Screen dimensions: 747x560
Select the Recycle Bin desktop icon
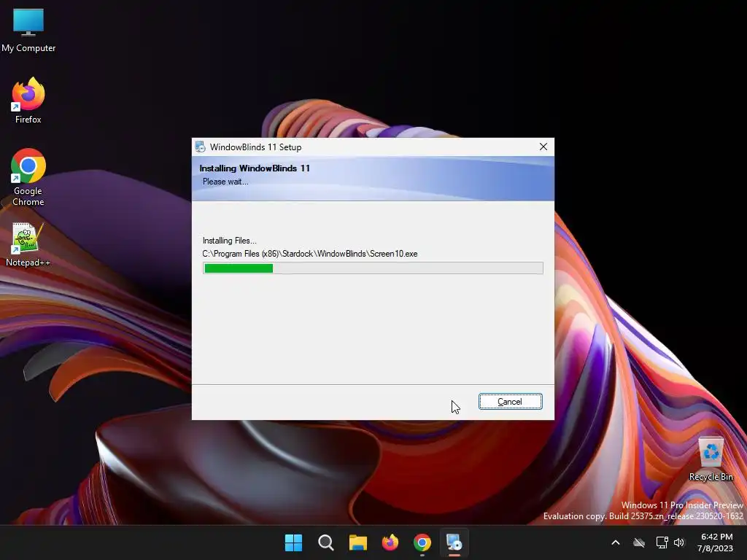pyautogui.click(x=711, y=459)
